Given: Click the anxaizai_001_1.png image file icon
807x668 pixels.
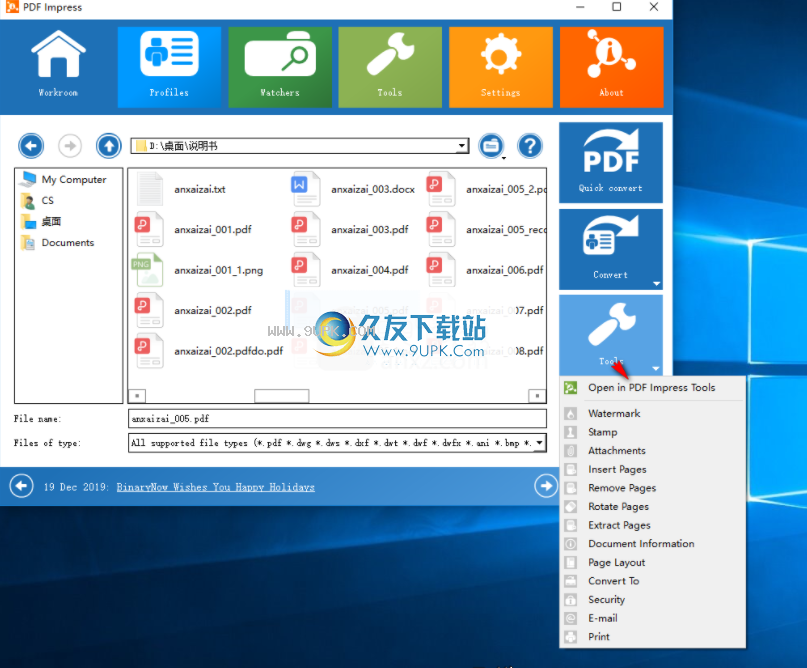Looking at the screenshot, I should pyautogui.click(x=148, y=270).
